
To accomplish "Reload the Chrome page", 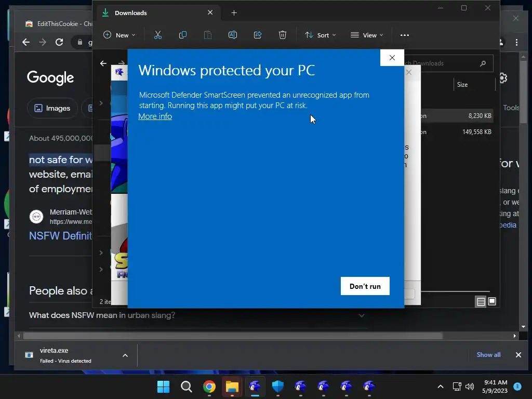I will (x=59, y=42).
